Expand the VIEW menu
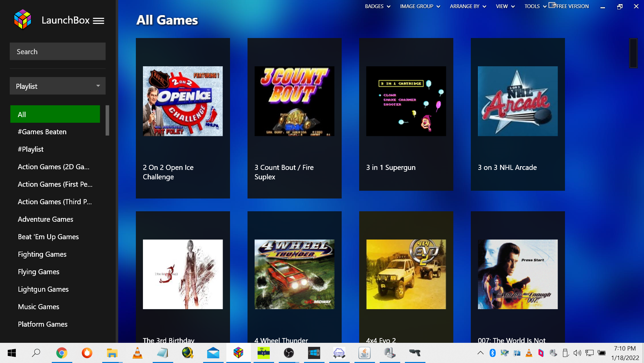 pos(505,6)
